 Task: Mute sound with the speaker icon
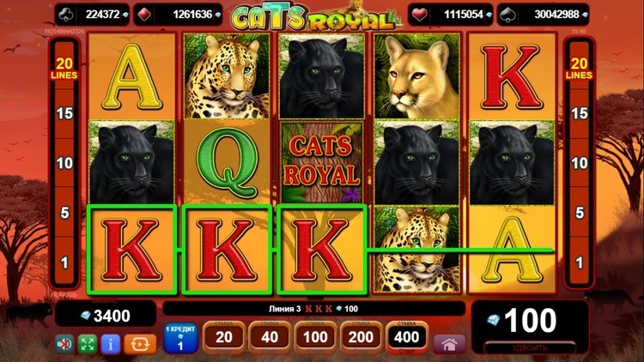tap(64, 344)
